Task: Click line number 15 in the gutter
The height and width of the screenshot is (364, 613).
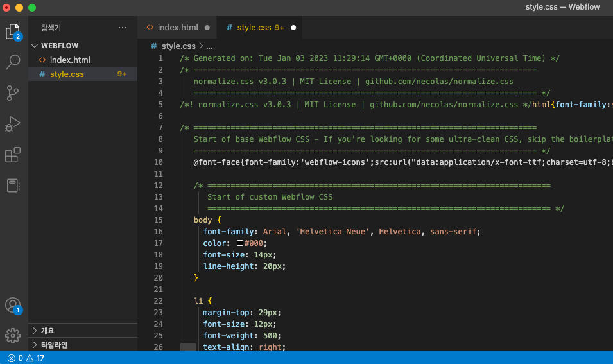Action: point(159,220)
